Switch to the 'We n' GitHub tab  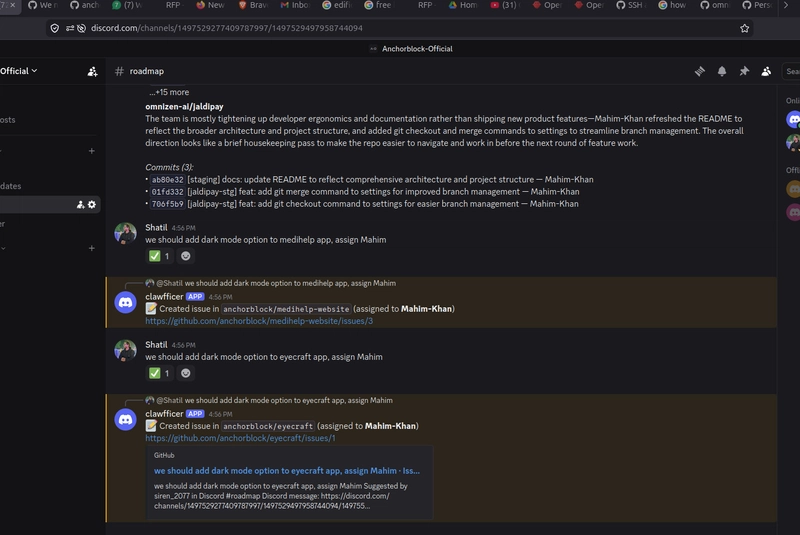[43, 5]
